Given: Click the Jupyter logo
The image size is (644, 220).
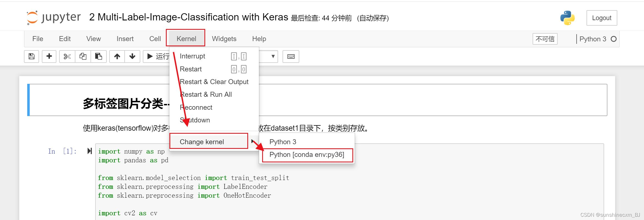Looking at the screenshot, I should (x=54, y=18).
